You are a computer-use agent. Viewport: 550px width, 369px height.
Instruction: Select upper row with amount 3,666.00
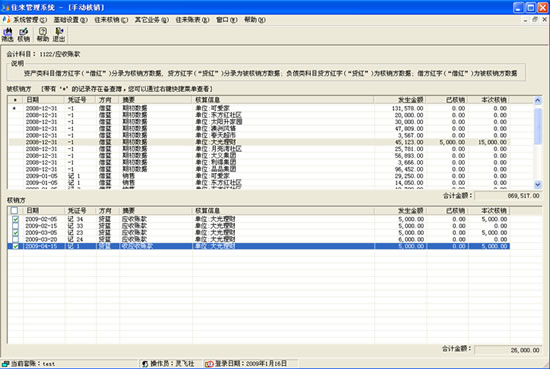tap(259, 162)
